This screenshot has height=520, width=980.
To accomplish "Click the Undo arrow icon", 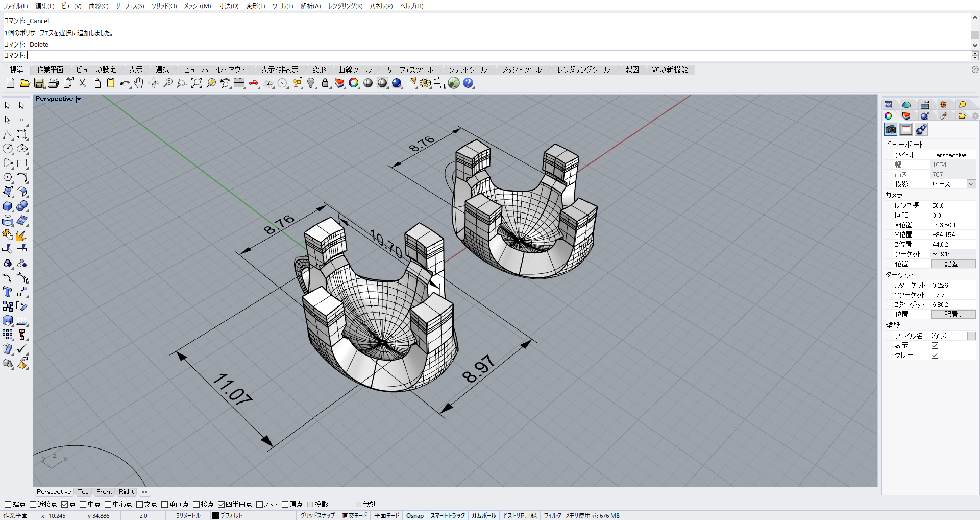I will [x=125, y=83].
